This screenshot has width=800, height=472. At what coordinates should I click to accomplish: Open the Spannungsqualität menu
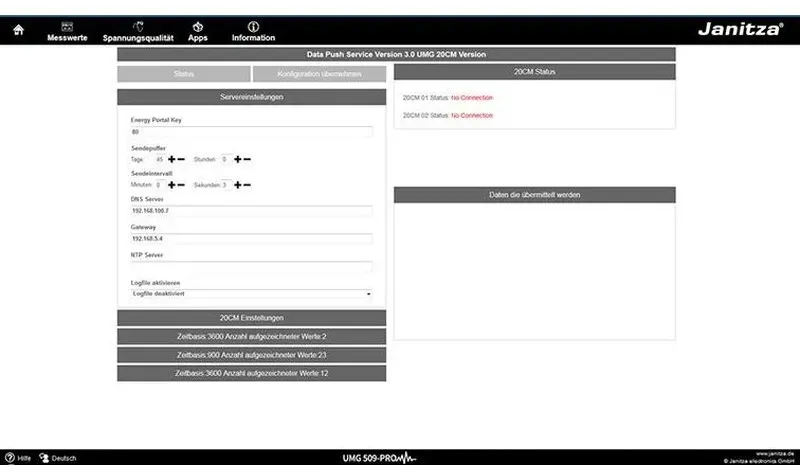pos(138,32)
